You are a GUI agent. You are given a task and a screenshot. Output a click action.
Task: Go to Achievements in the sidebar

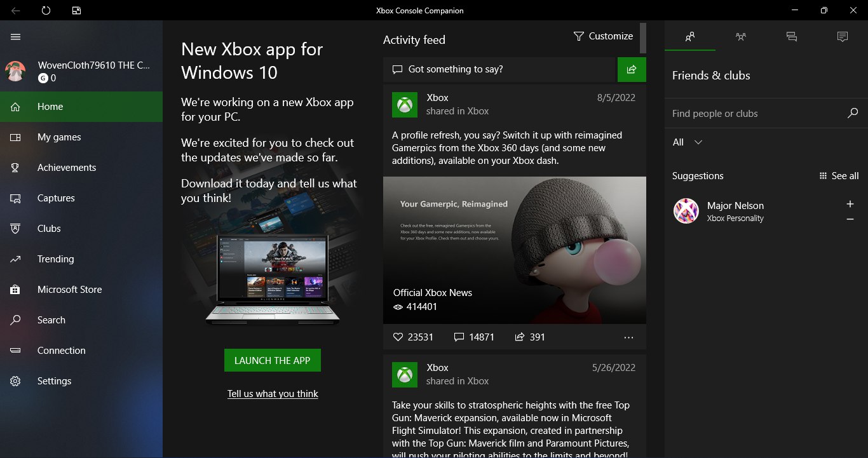[67, 168]
